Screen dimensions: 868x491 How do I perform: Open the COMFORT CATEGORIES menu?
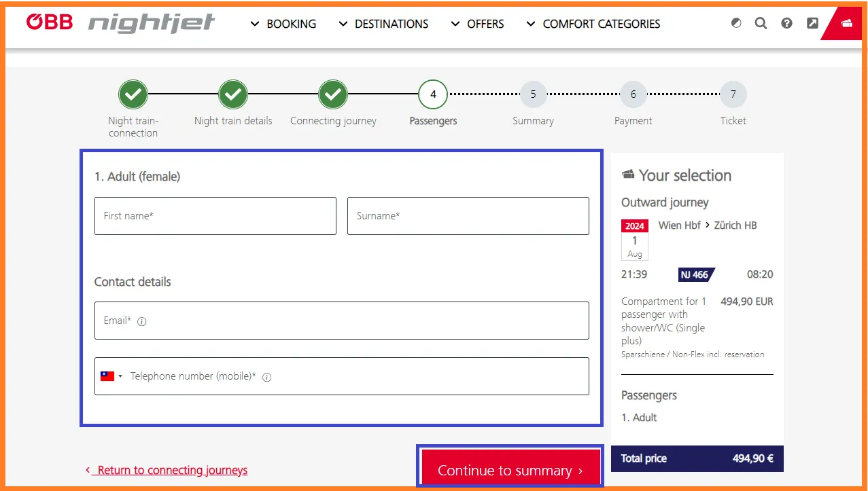(x=601, y=24)
